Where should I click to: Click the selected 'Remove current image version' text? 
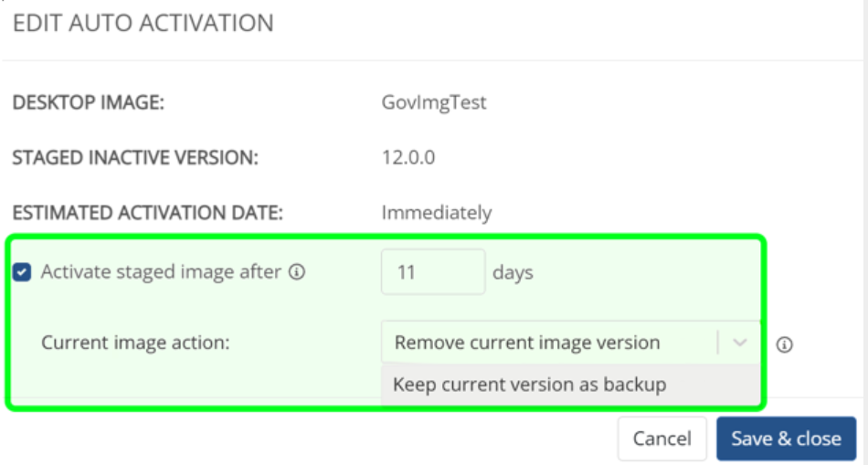(x=527, y=343)
